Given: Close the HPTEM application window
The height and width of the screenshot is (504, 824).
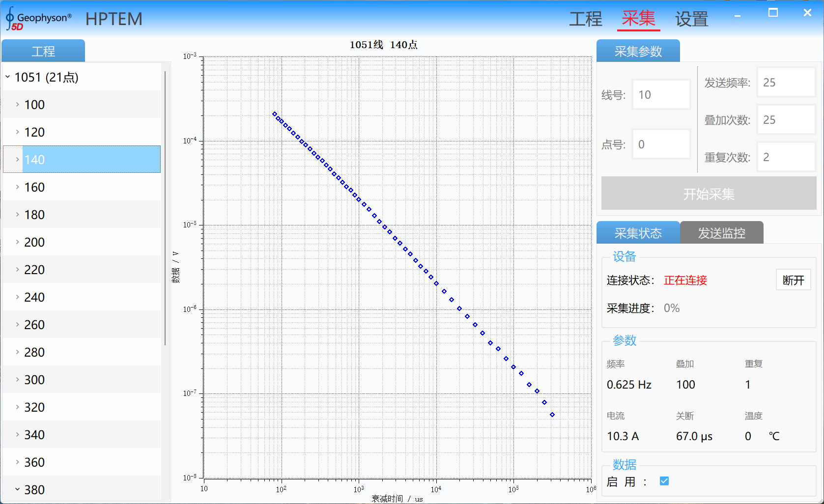Looking at the screenshot, I should click(x=807, y=13).
